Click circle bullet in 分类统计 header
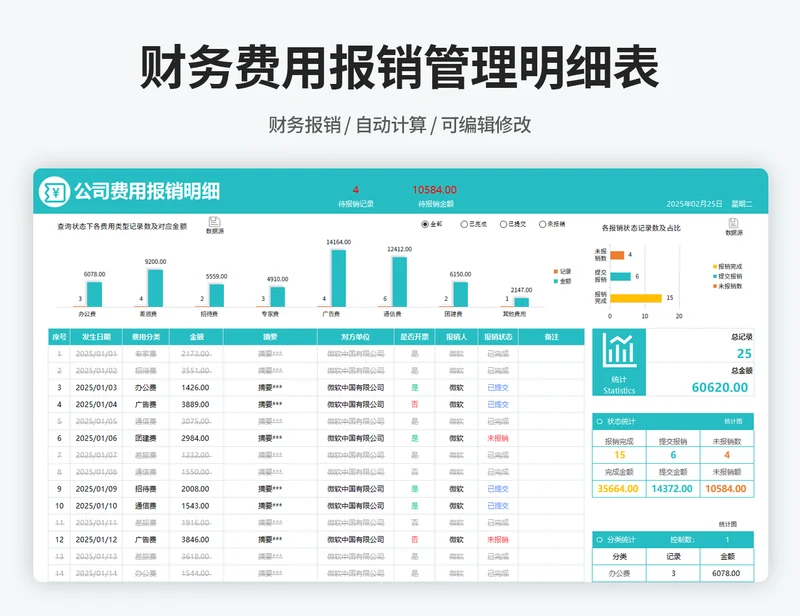 click(599, 539)
